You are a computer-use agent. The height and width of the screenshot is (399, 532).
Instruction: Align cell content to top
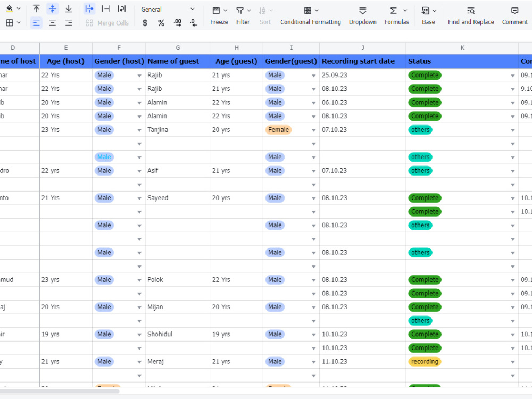(36, 9)
